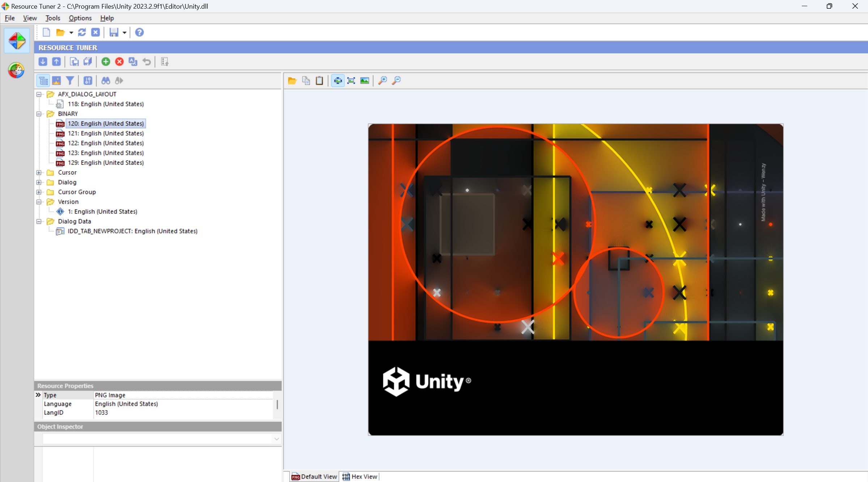This screenshot has height=482, width=868.
Task: Select resource 122: English (United States)
Action: click(106, 143)
